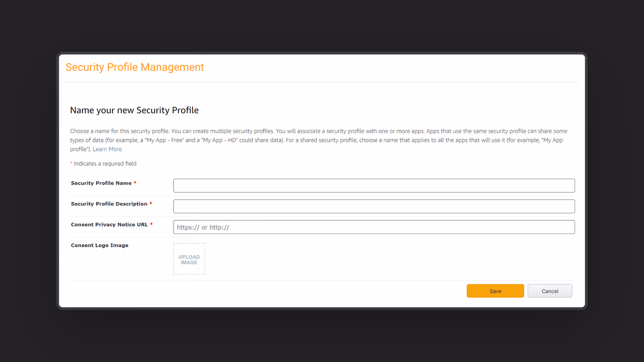The image size is (644, 362).
Task: Click the Security Profile Management heading
Action: (135, 67)
